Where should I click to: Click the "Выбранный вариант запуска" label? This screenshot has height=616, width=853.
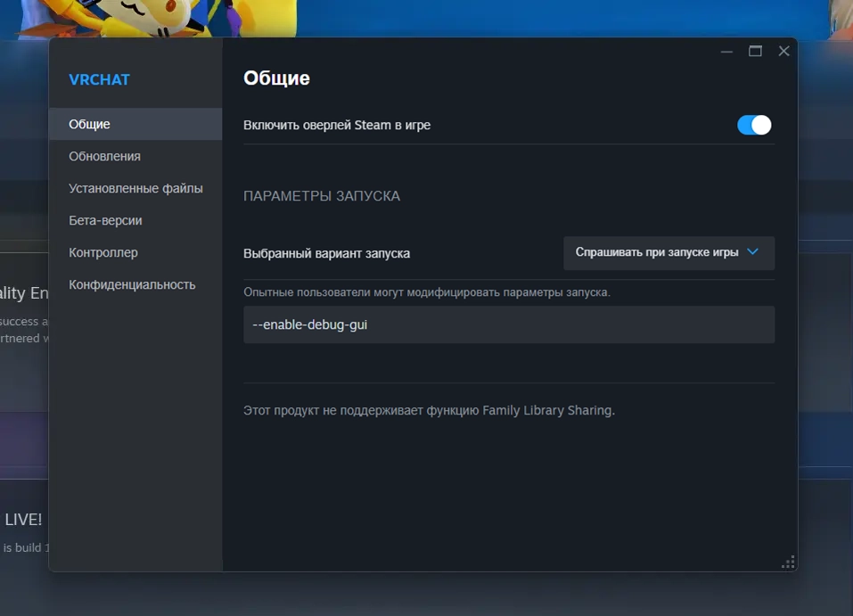(326, 253)
